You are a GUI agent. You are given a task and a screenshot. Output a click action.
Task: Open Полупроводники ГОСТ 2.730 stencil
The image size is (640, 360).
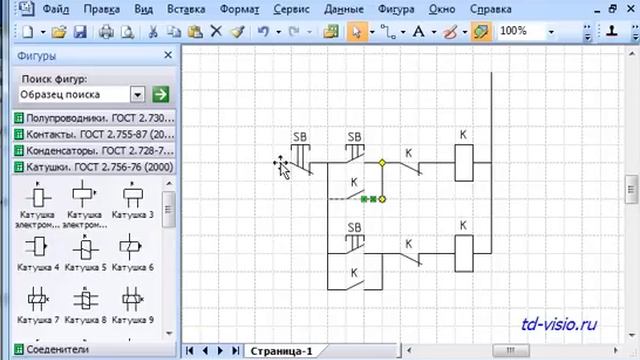[x=94, y=118]
